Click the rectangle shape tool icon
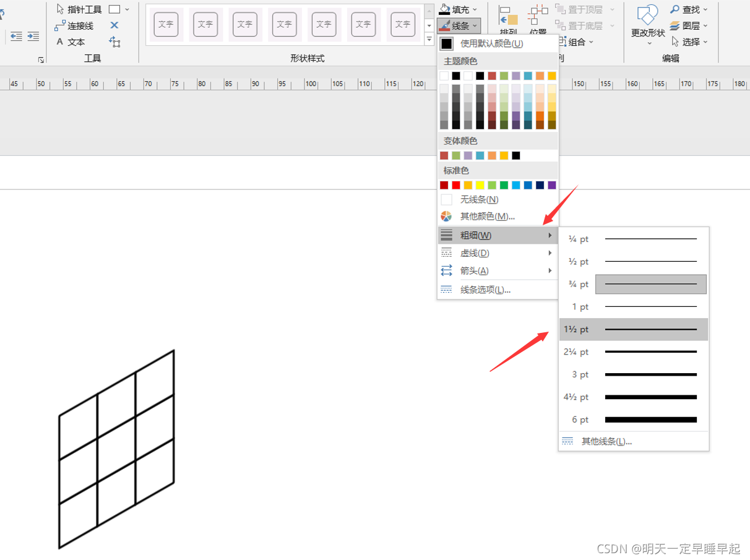 (x=114, y=9)
